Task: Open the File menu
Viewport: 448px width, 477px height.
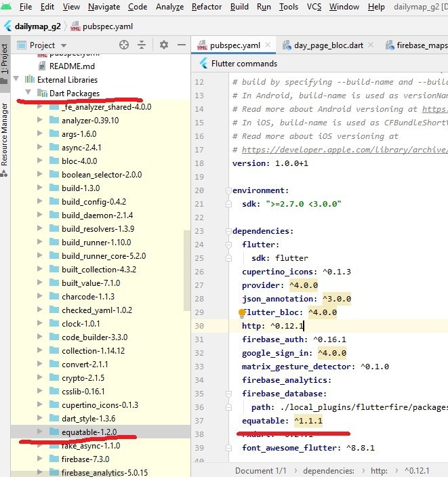Action: pos(26,6)
